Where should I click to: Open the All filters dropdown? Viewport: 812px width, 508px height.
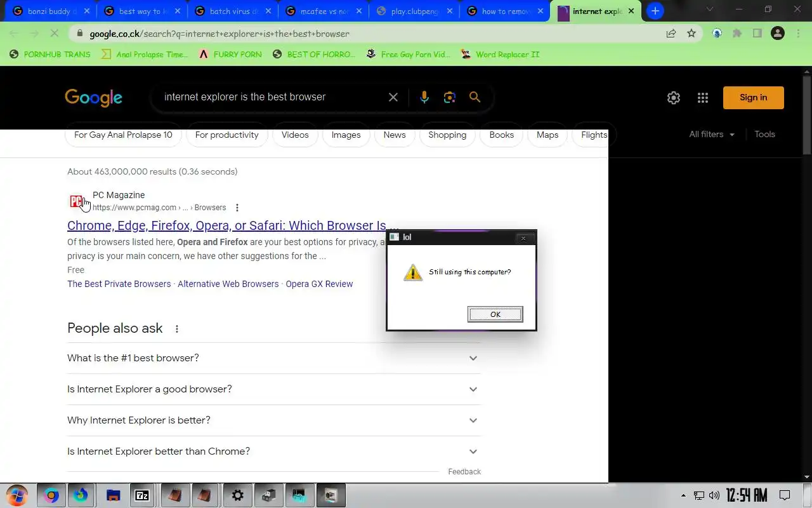click(x=712, y=135)
